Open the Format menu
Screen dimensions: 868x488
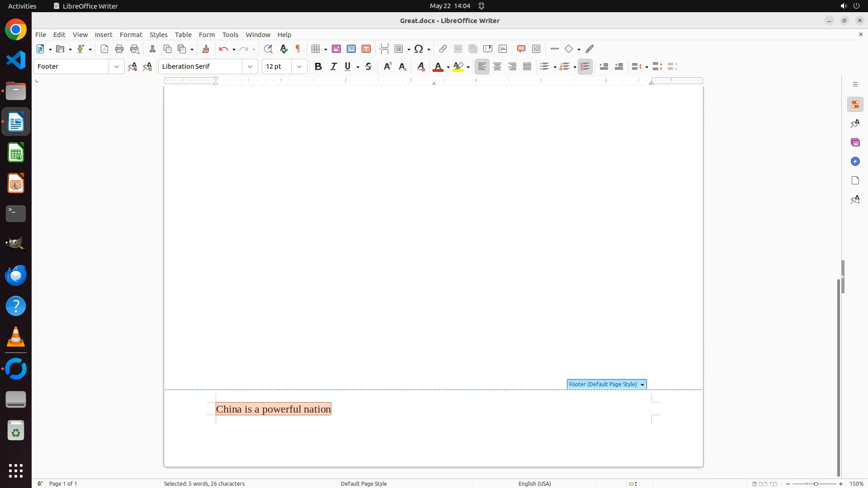point(131,35)
